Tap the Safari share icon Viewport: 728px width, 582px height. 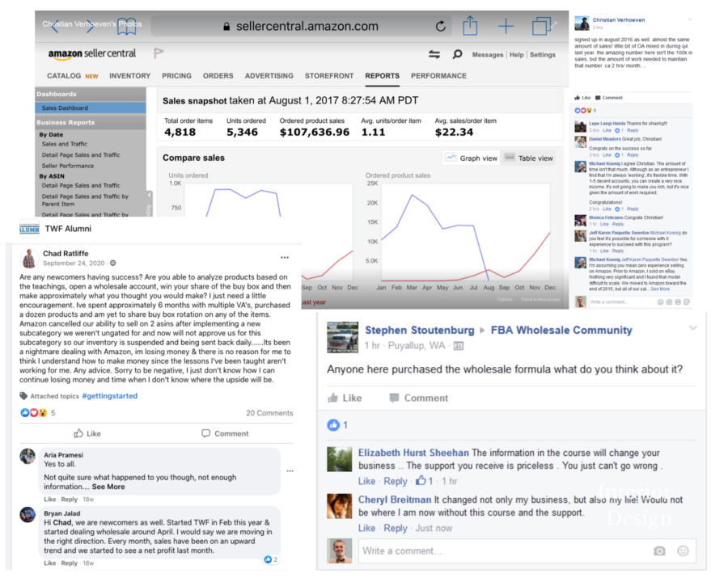coord(470,26)
